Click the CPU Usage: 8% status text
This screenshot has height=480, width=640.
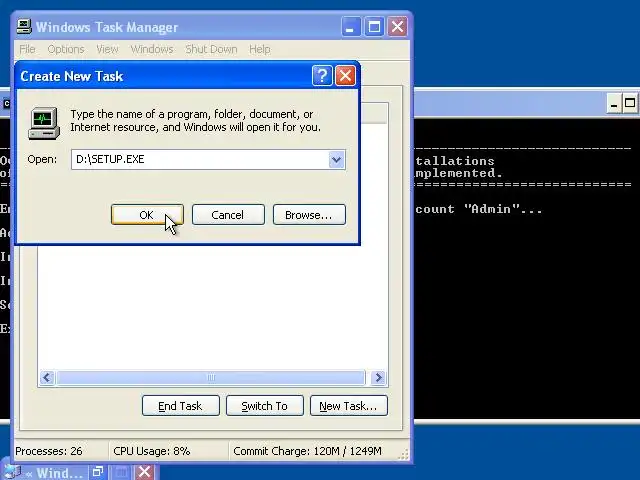tap(152, 451)
